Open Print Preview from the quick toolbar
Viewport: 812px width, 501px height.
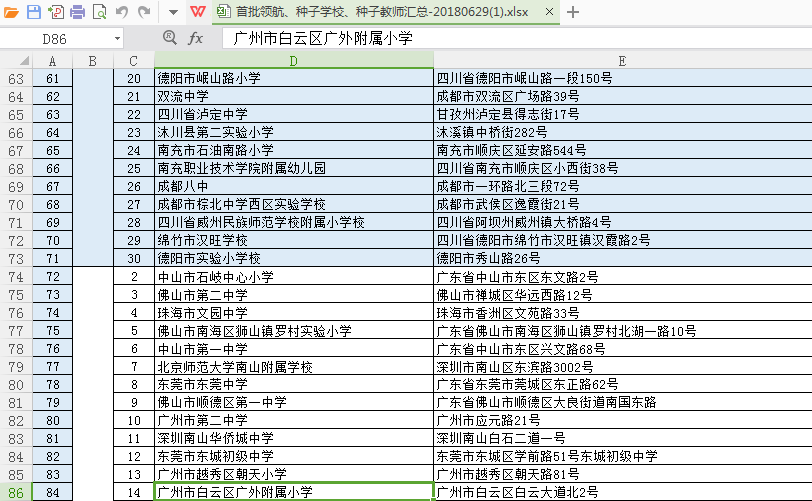[x=99, y=12]
